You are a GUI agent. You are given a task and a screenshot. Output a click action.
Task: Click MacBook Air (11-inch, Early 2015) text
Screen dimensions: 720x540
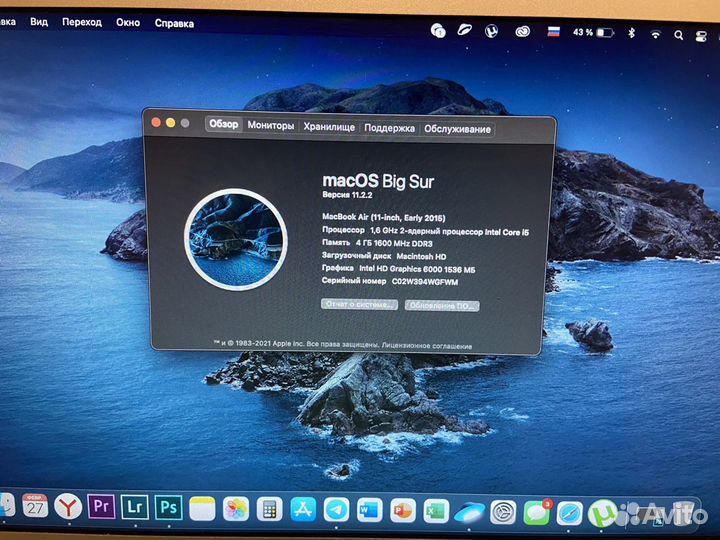[383, 217]
